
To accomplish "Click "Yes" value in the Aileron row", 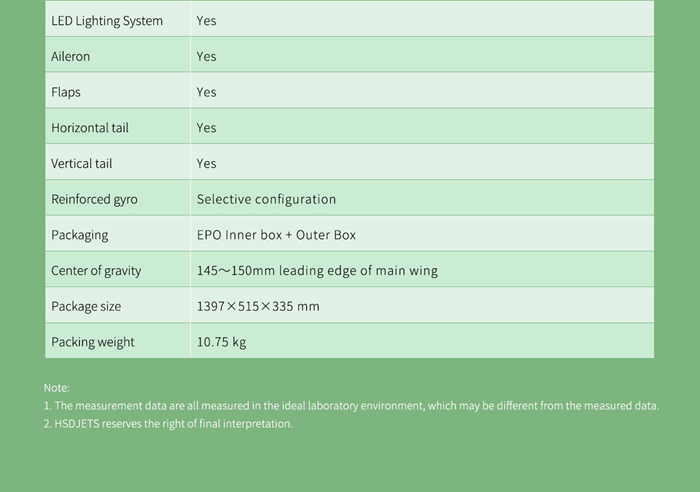I will tap(206, 57).
